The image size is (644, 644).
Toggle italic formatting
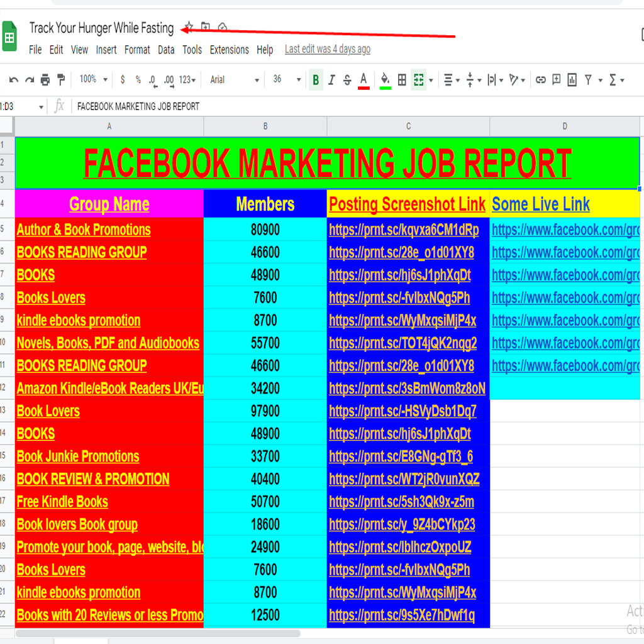pyautogui.click(x=331, y=80)
